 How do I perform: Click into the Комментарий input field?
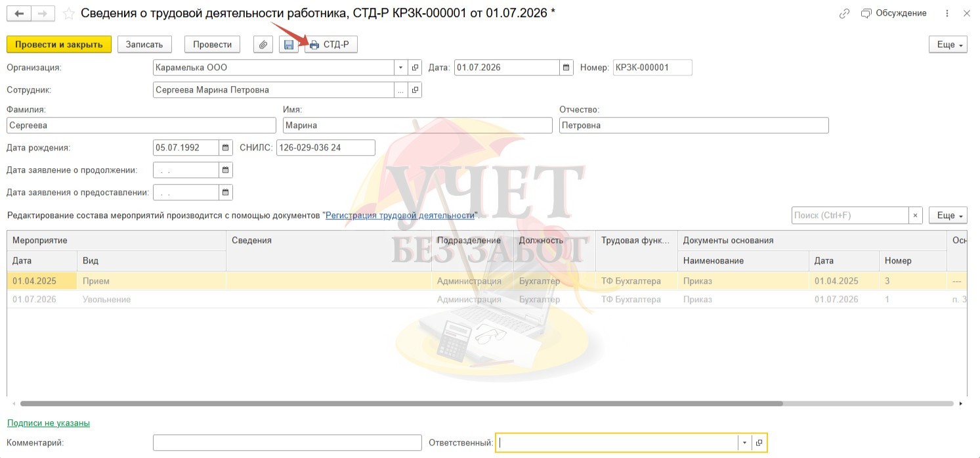point(287,443)
